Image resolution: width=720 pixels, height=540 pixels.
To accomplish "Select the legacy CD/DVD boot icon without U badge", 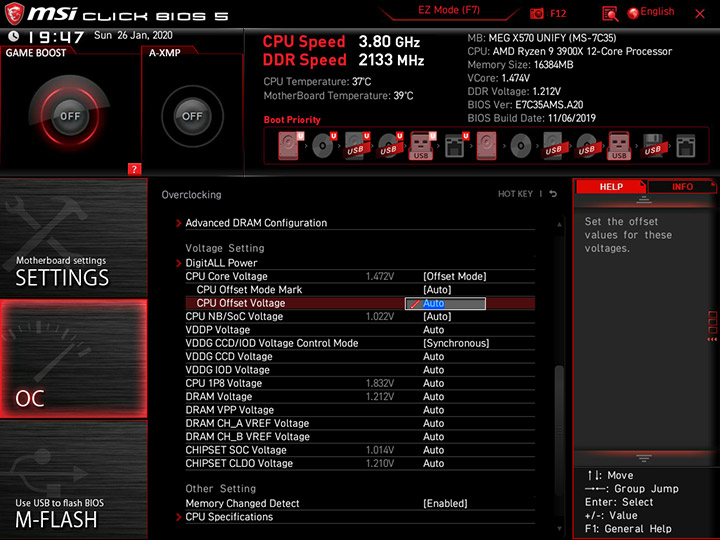I will [521, 146].
